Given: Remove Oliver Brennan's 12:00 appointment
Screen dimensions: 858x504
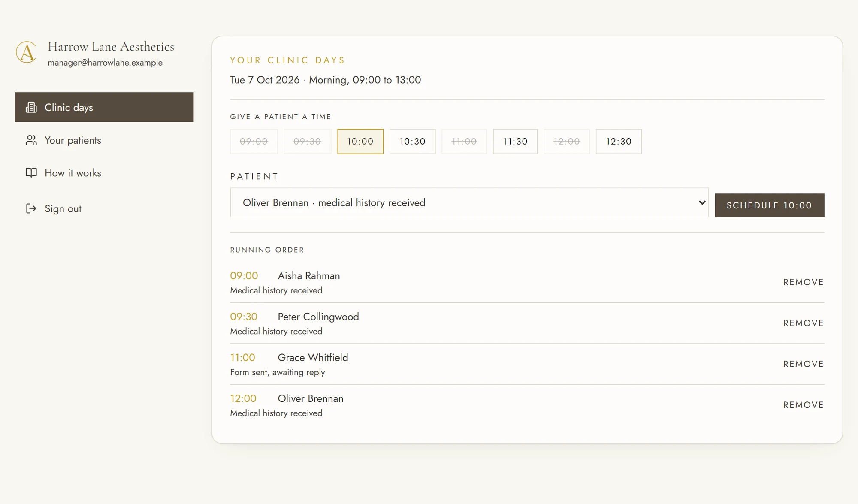Looking at the screenshot, I should (804, 405).
